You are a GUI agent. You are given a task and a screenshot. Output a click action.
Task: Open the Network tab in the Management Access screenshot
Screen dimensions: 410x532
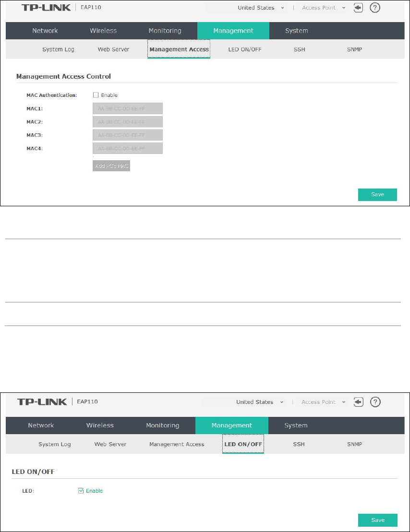click(45, 31)
